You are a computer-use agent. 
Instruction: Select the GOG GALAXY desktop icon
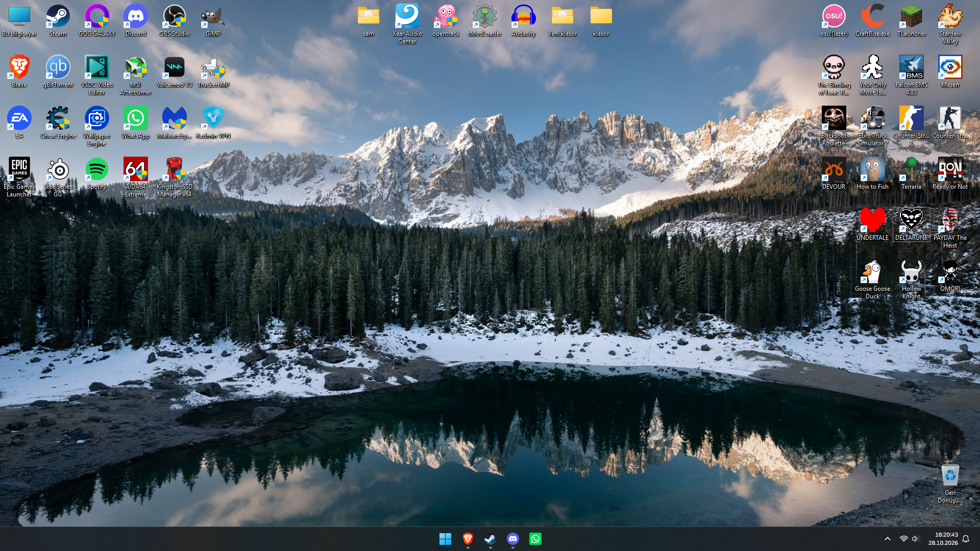coord(97,21)
